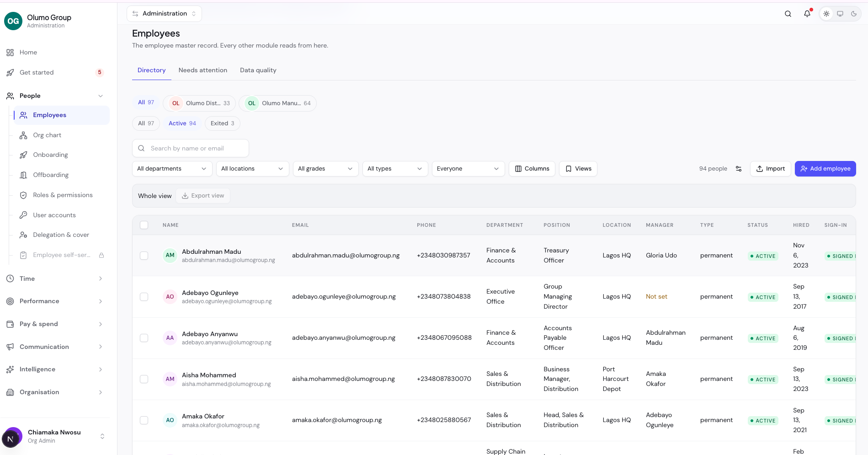Click the Onboarding rocket icon

pos(23,155)
